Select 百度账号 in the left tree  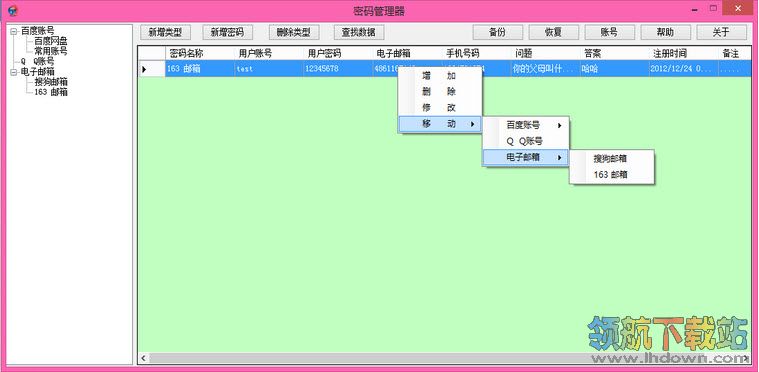37,31
